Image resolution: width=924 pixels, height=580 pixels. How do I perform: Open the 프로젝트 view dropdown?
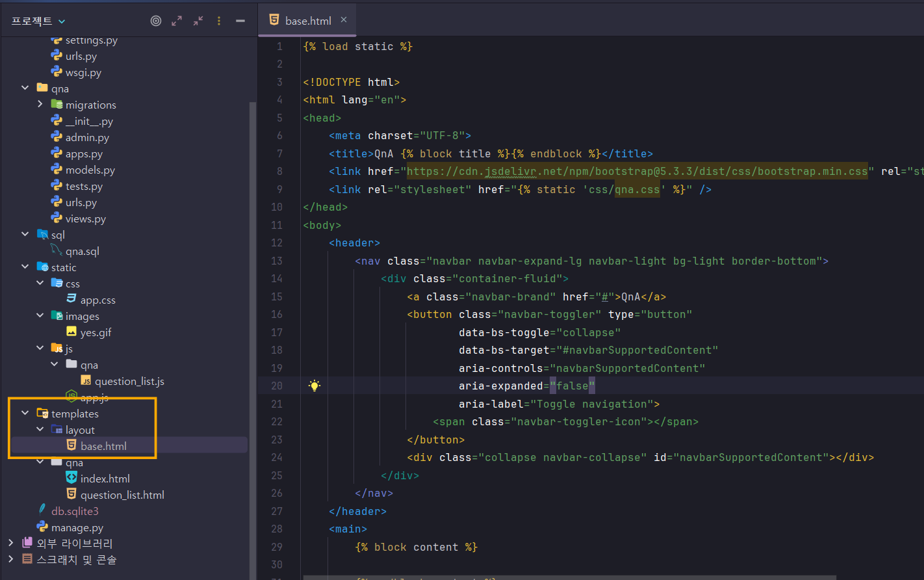(x=38, y=21)
